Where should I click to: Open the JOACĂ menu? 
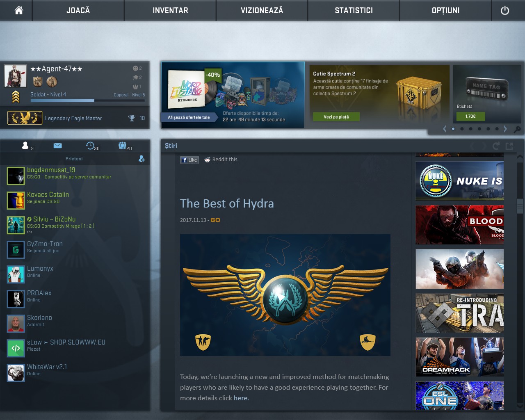click(x=78, y=10)
